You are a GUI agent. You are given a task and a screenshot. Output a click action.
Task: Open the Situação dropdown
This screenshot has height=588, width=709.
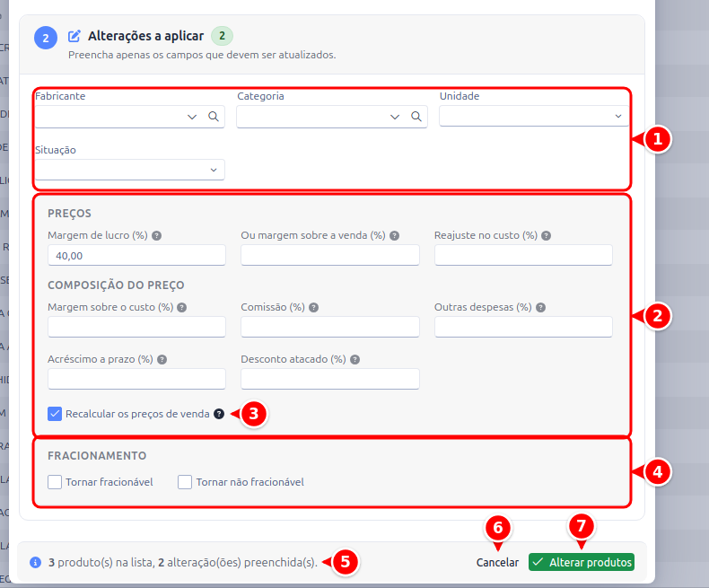click(x=130, y=170)
